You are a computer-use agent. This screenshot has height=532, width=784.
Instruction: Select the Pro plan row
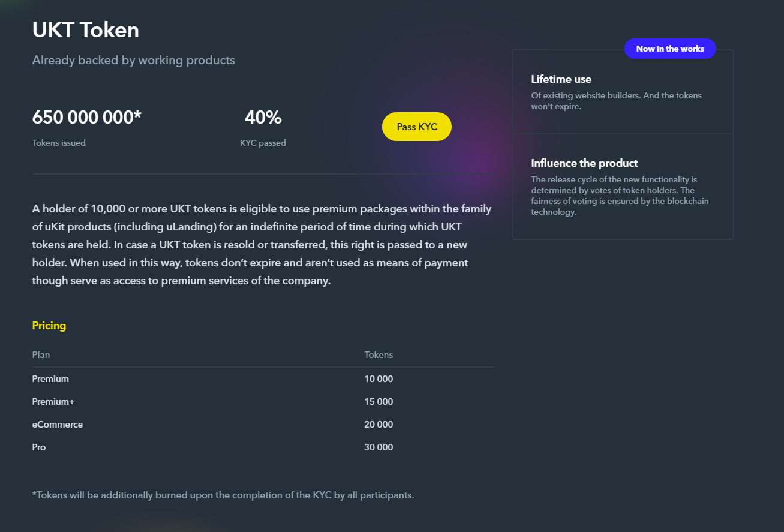(263, 447)
